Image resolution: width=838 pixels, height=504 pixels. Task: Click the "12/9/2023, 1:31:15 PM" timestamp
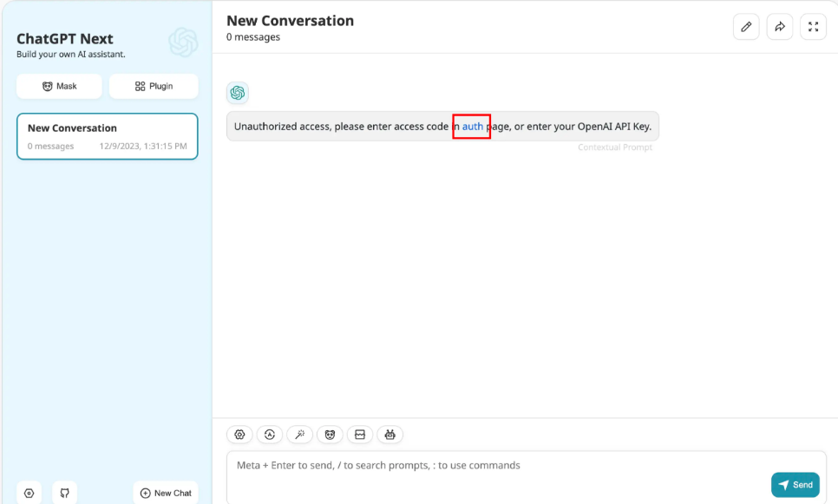tap(143, 146)
